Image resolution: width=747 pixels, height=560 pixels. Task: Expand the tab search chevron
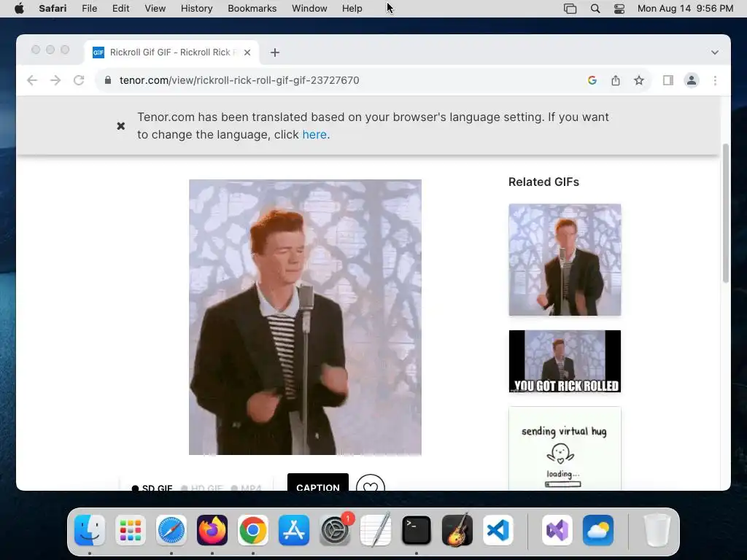715,52
